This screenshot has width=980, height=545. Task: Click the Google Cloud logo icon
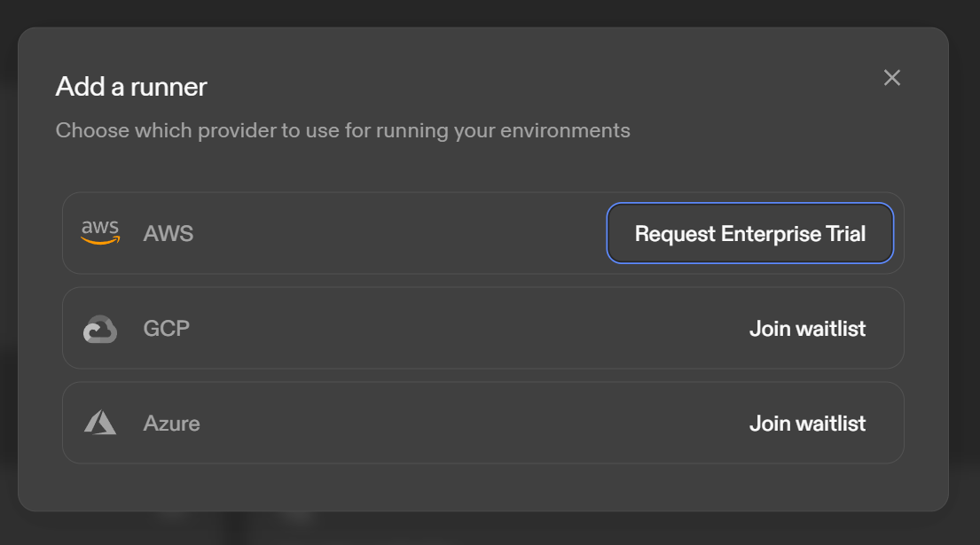coord(100,329)
